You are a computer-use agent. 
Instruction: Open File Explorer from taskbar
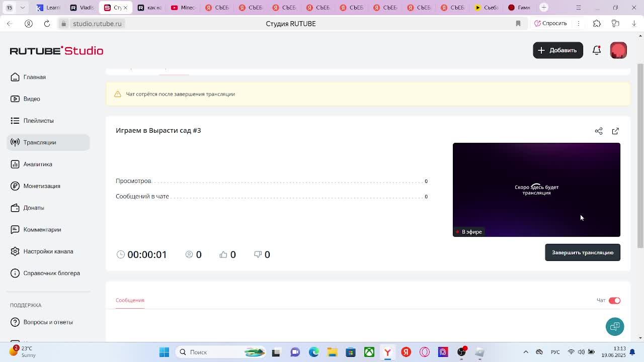coord(332,352)
